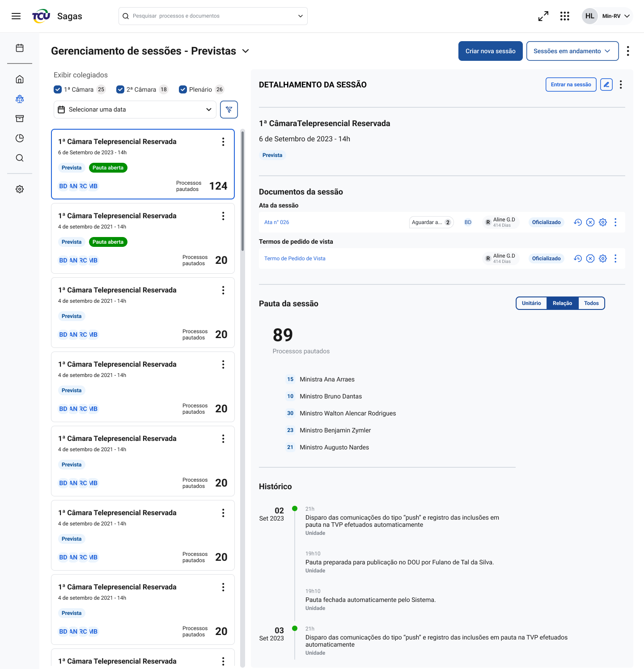The height and width of the screenshot is (669, 644).
Task: Toggle the Plenário checkbox
Action: [183, 89]
